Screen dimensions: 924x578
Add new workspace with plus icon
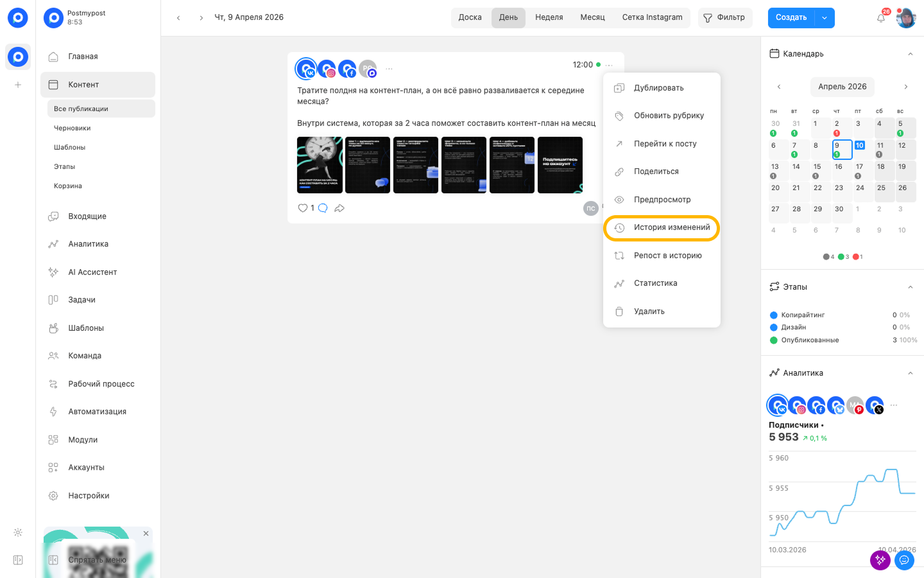click(x=18, y=85)
